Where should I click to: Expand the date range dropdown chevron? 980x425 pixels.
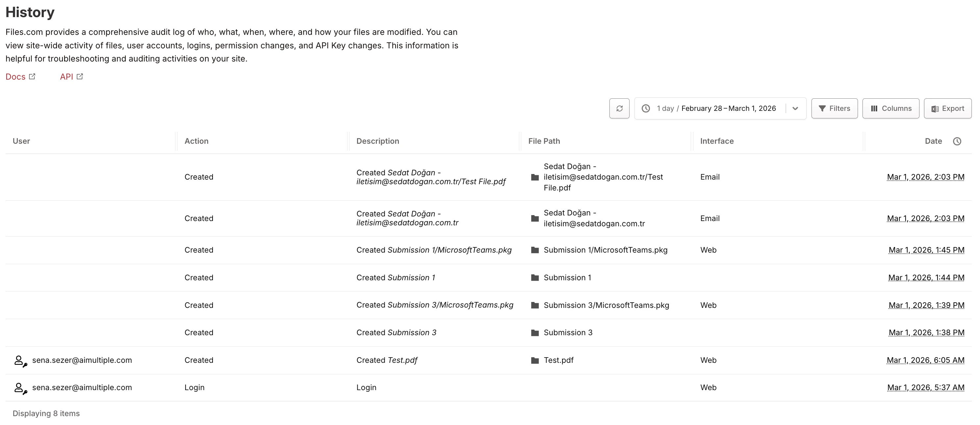click(795, 108)
